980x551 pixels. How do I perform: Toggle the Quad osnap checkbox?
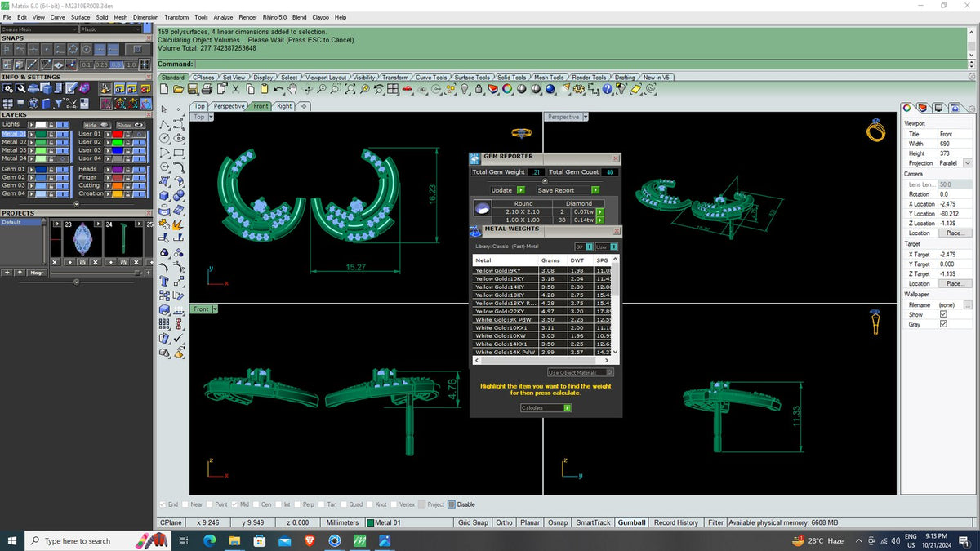click(x=345, y=504)
